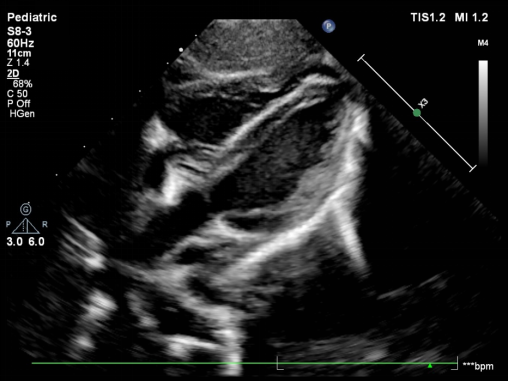Select the C 50 compression setting
Viewport: 508px width, 381px height.
17,94
